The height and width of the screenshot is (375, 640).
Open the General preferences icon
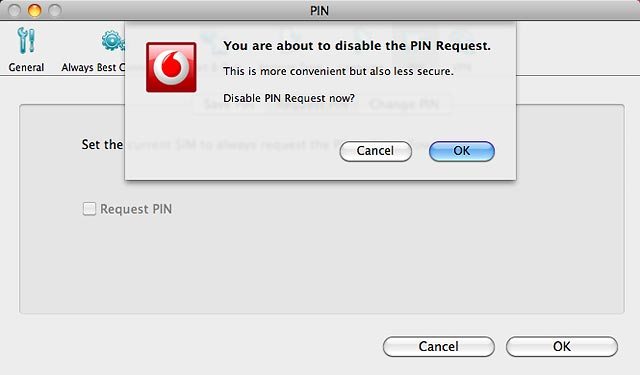coord(27,40)
